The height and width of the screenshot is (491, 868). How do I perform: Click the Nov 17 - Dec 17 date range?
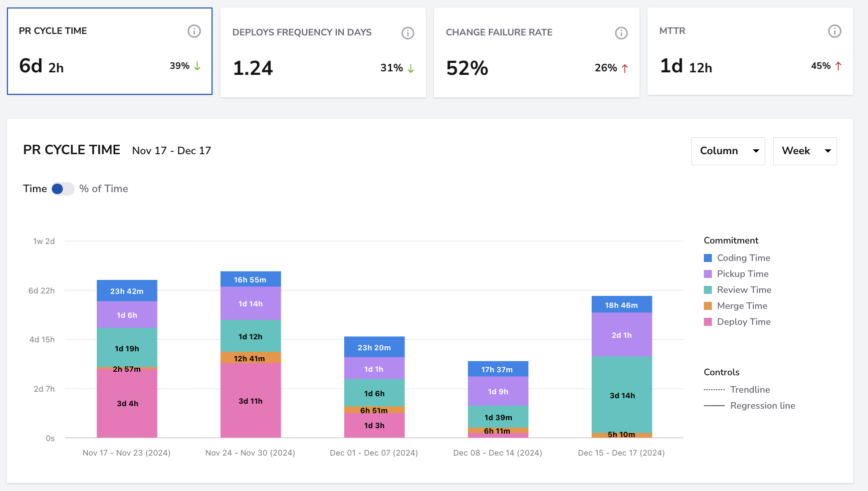(172, 151)
